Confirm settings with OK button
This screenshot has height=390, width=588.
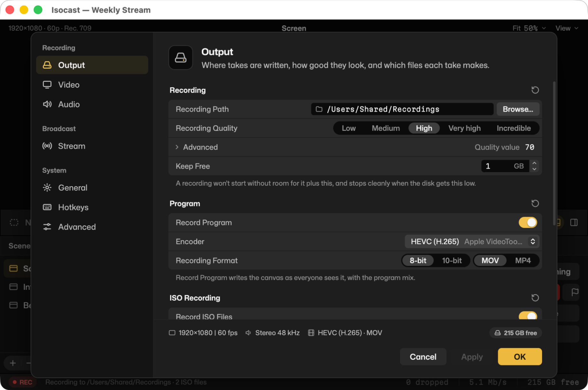520,357
